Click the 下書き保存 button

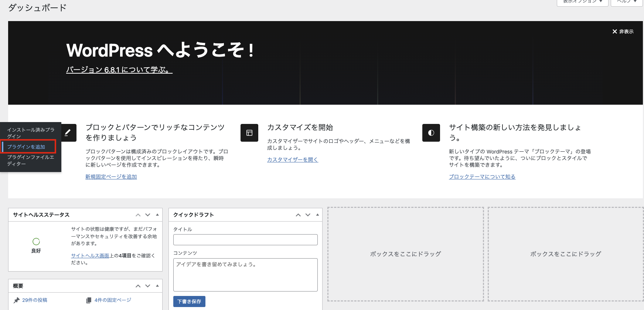coord(189,301)
